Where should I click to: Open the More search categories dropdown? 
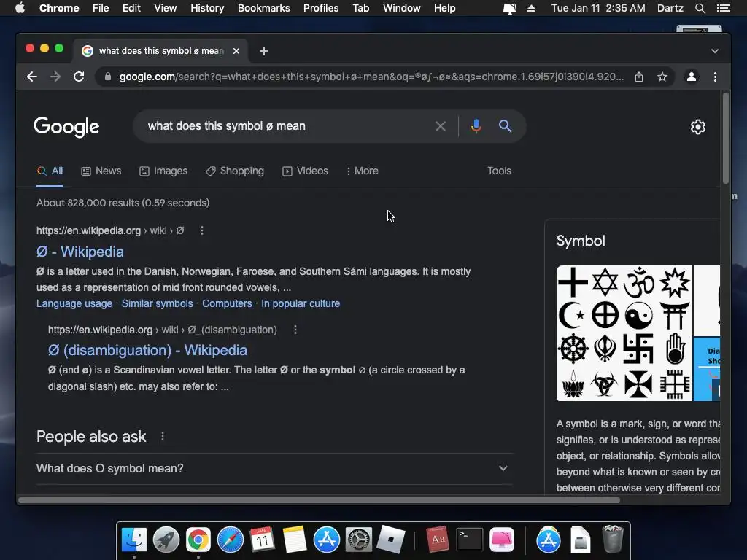(363, 171)
